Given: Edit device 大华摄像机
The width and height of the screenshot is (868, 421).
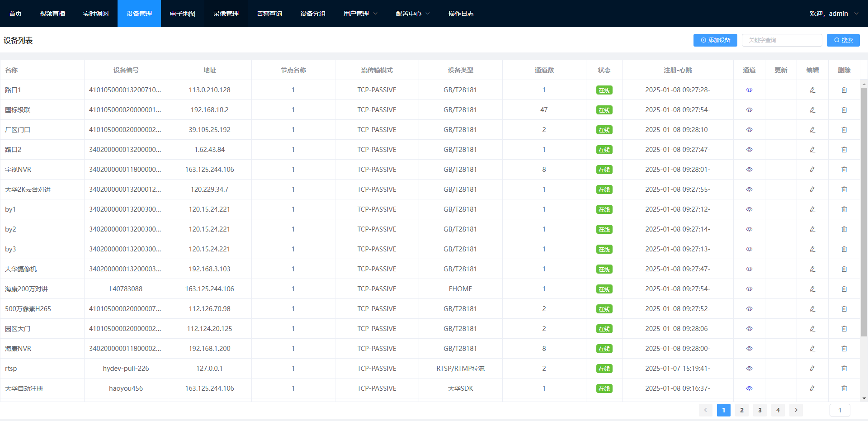Looking at the screenshot, I should pos(812,269).
